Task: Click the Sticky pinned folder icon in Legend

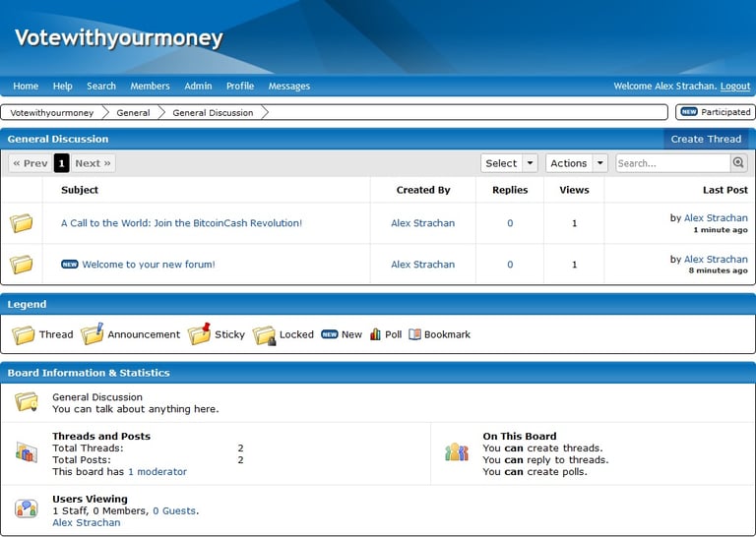Action: (x=199, y=333)
